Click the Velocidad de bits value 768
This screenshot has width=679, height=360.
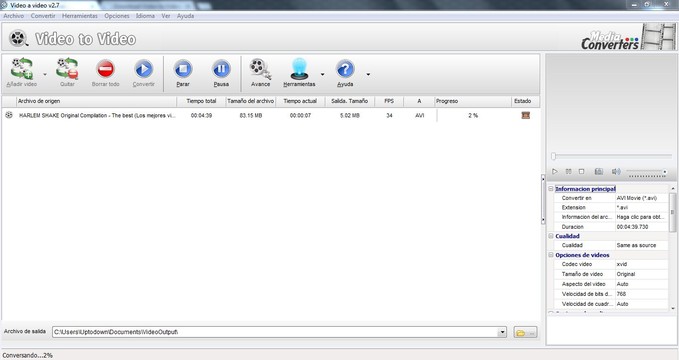point(642,294)
